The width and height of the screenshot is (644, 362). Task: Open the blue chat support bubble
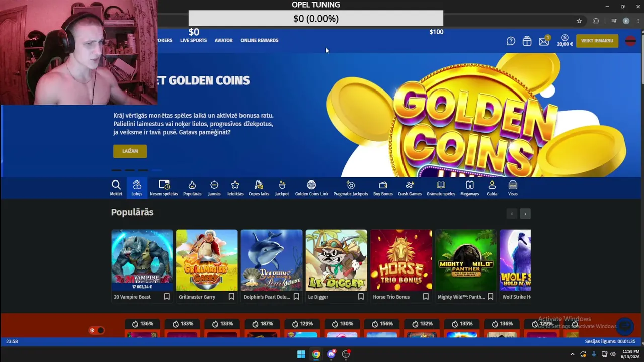625,326
